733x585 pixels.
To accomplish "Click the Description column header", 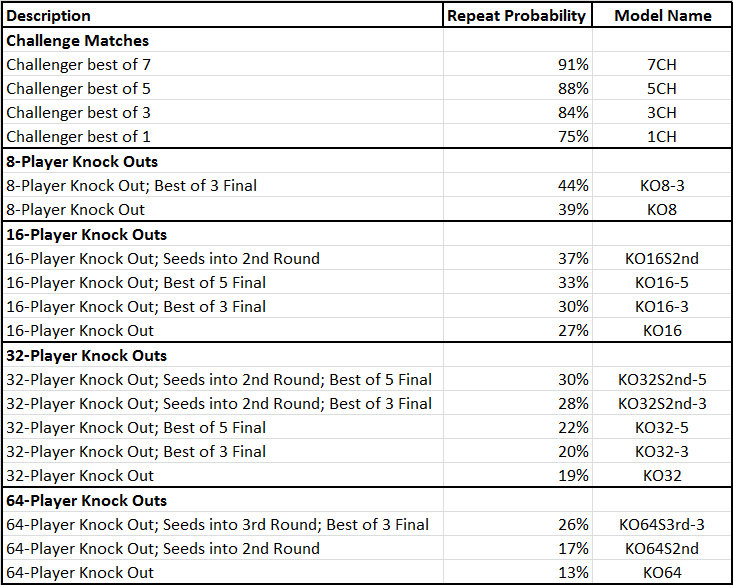I will pos(48,16).
